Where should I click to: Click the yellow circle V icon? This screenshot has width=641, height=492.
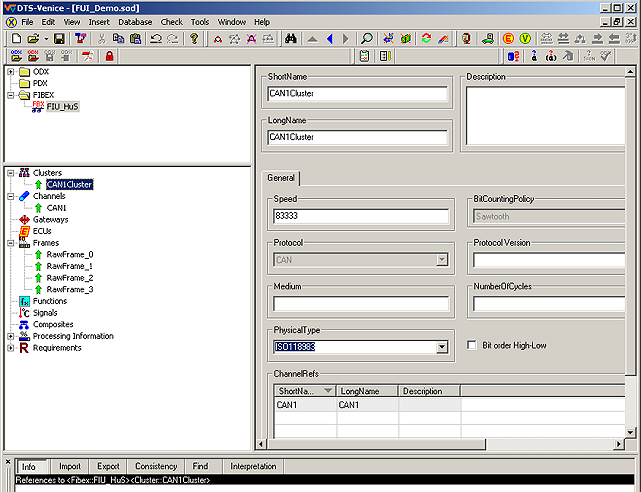[525, 39]
